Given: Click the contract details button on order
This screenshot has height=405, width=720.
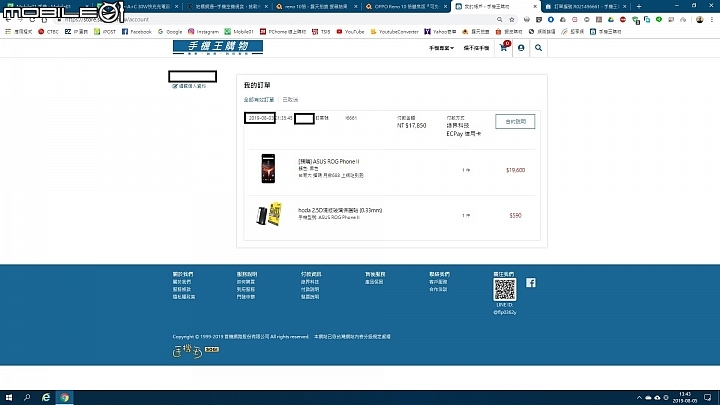Looking at the screenshot, I should tap(515, 122).
